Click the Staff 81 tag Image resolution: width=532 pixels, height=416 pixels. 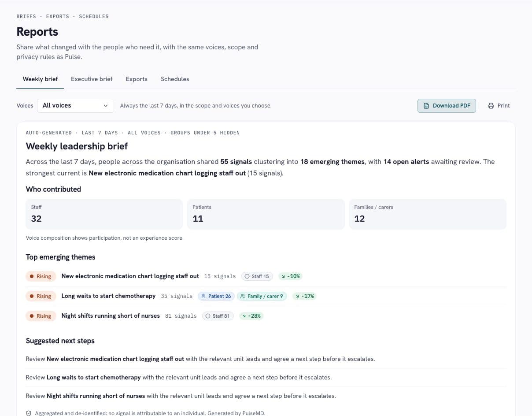[x=218, y=316]
